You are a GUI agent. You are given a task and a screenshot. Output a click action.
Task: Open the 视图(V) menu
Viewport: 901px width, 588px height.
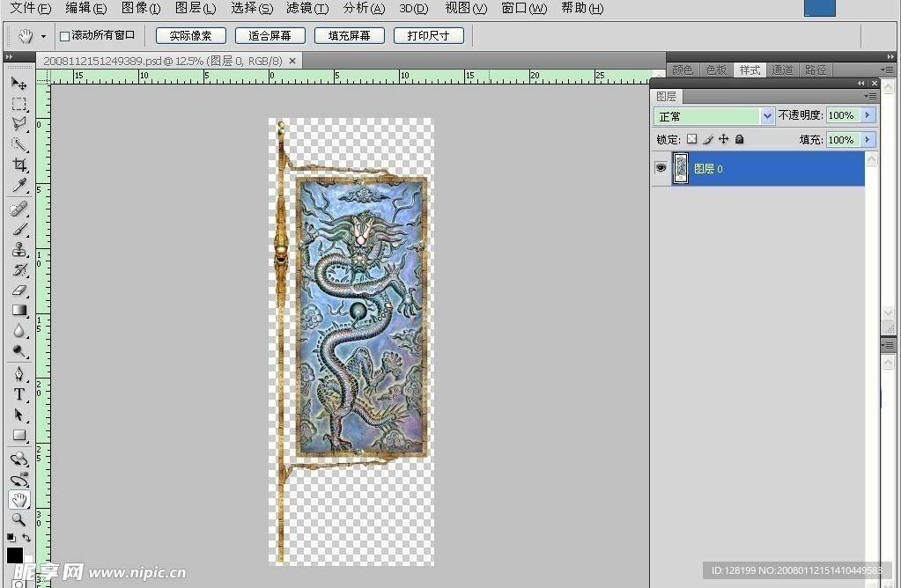click(x=466, y=8)
